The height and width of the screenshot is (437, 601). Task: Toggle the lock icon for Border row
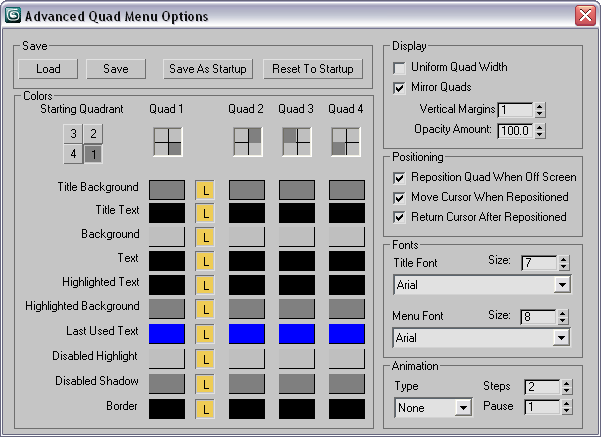tap(205, 409)
